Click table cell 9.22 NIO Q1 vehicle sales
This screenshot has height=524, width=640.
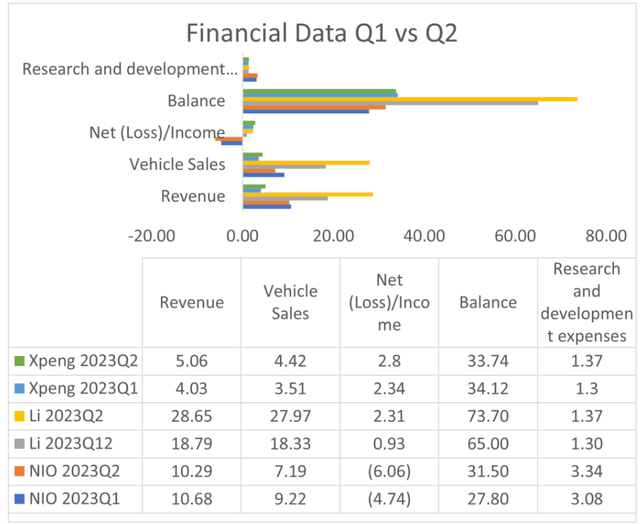coord(291,499)
